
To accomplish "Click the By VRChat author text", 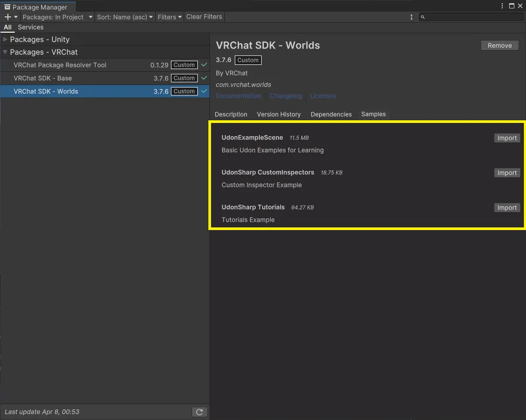I will tap(232, 73).
